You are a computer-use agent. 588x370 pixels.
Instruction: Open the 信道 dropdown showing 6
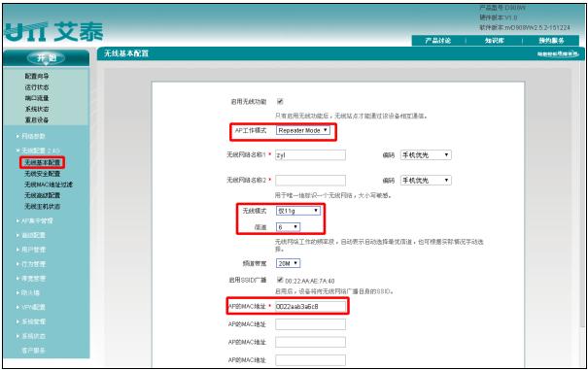click(288, 227)
